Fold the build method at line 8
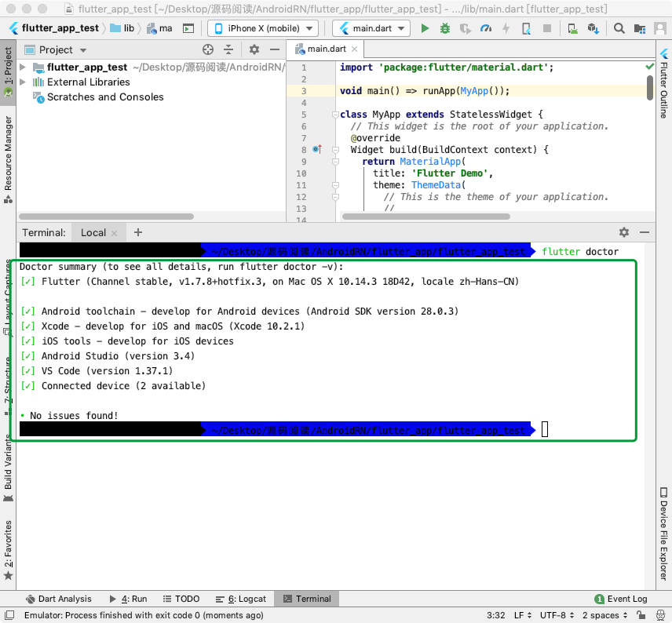Viewport: 672px width, 623px height. (x=335, y=150)
